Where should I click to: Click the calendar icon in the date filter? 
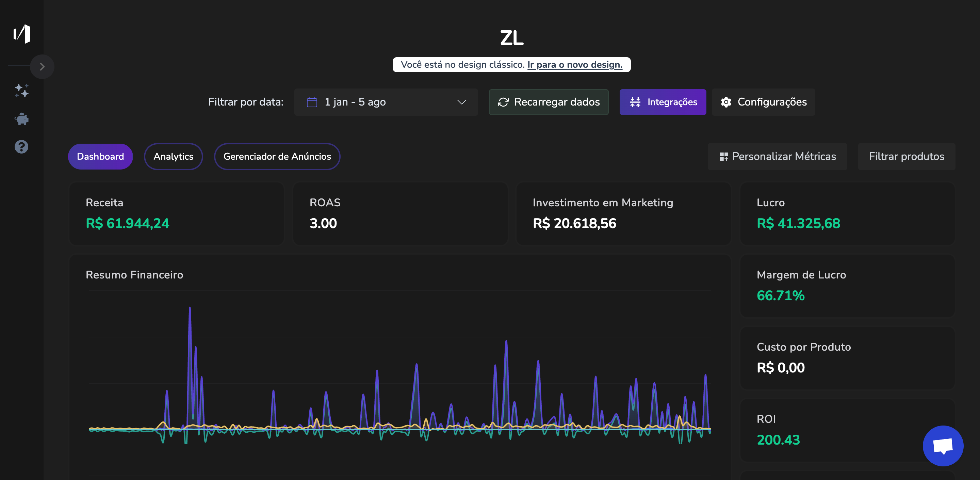click(x=311, y=102)
